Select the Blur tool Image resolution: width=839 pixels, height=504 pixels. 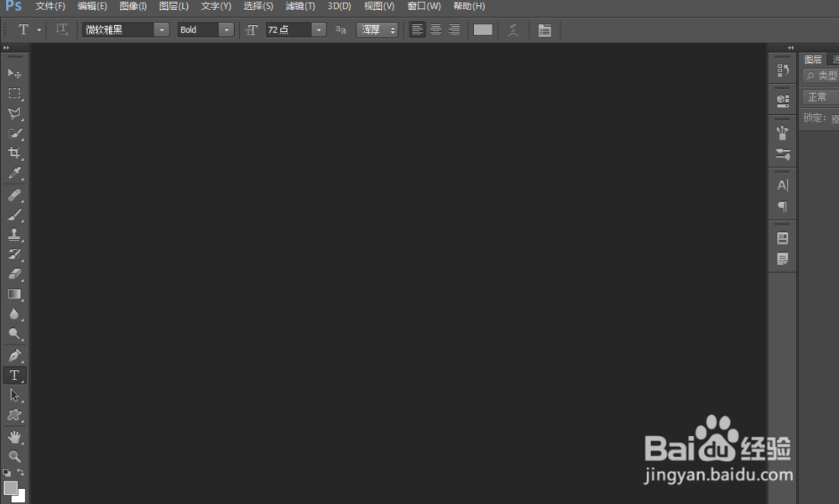14,314
